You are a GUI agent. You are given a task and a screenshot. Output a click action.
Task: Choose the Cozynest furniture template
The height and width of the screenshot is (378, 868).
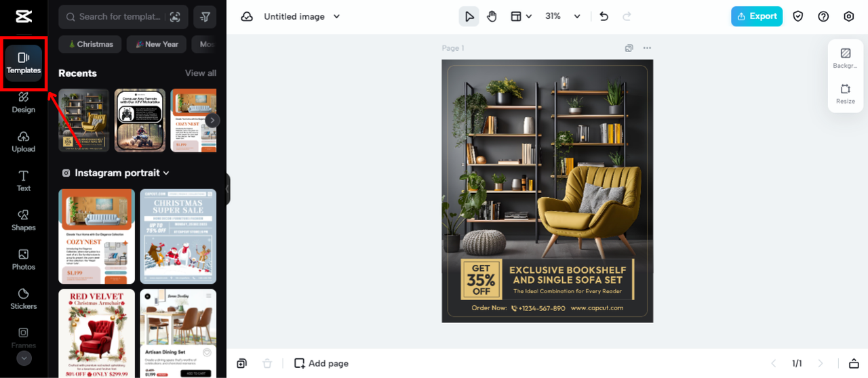coord(96,236)
